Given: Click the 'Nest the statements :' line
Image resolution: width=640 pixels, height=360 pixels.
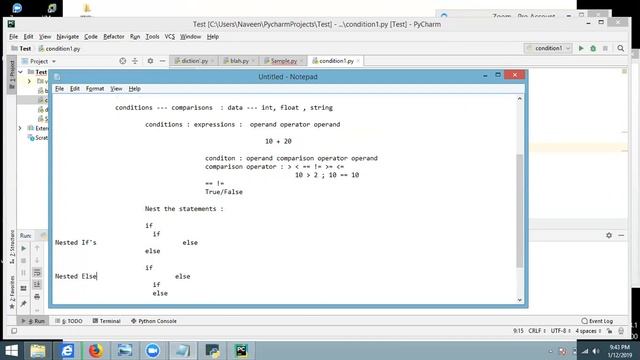Looking at the screenshot, I should [x=184, y=209].
